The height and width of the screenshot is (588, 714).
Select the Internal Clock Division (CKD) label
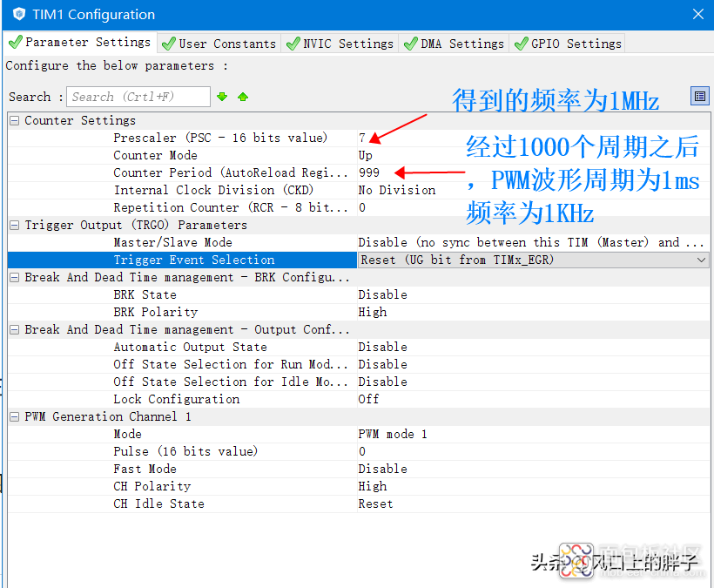point(213,191)
